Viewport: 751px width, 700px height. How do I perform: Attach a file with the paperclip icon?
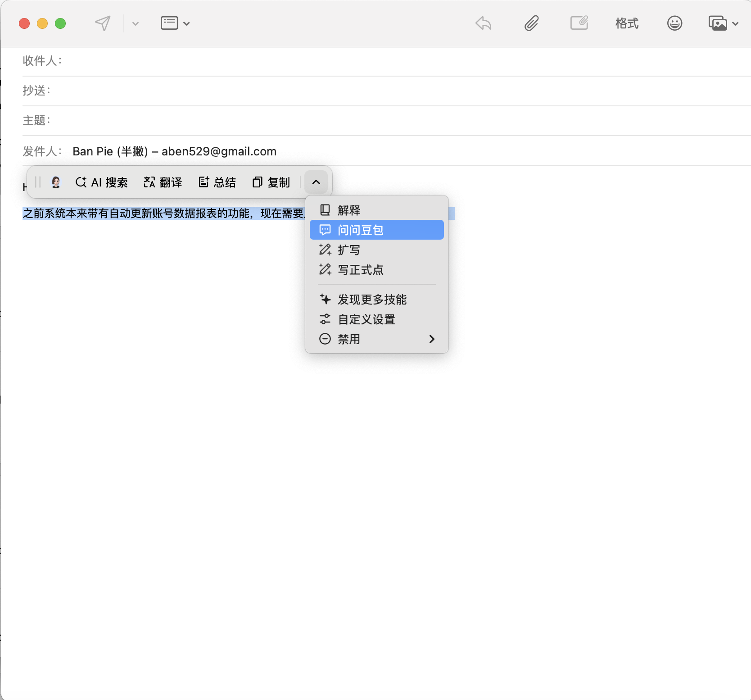coord(531,23)
